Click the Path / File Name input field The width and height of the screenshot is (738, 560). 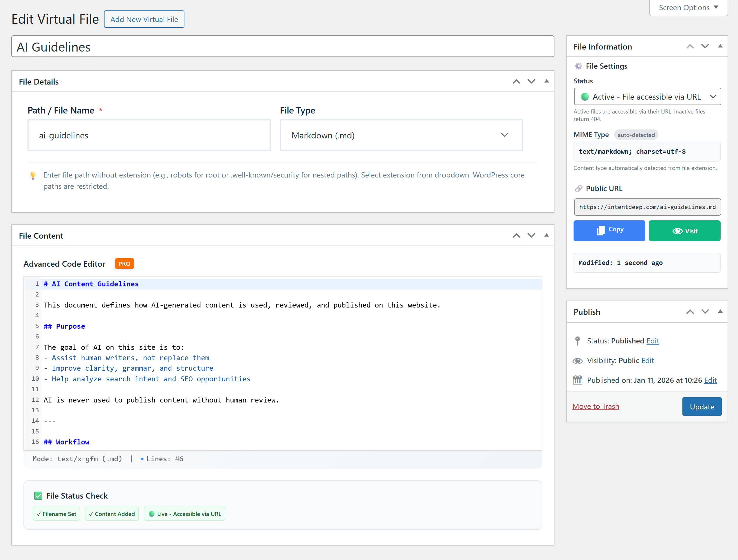click(149, 135)
